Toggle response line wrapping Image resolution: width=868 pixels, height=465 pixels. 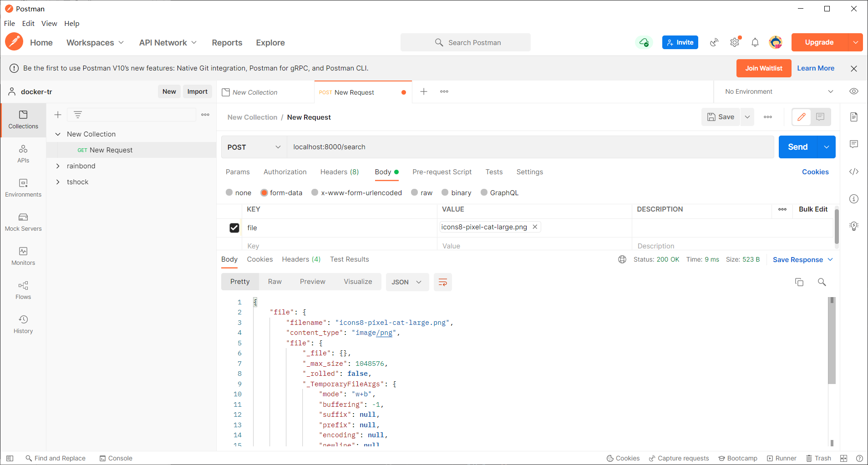pos(442,282)
